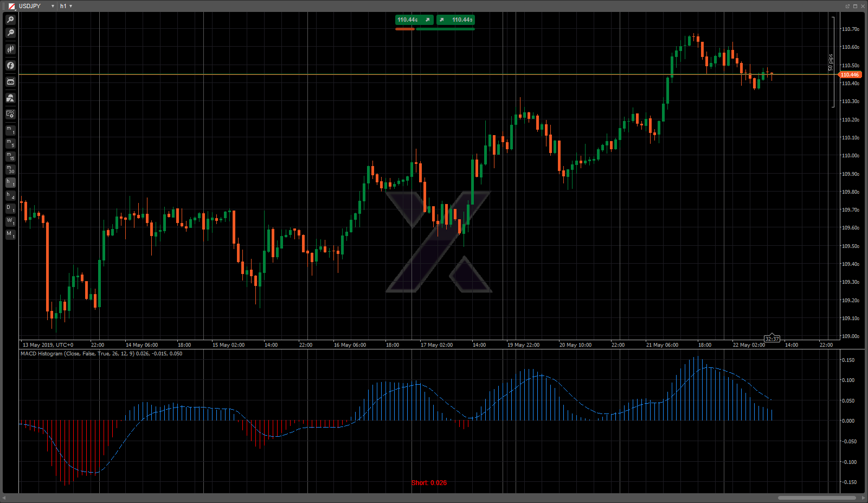
Task: Click the zoom out magnifier icon
Action: tap(10, 33)
